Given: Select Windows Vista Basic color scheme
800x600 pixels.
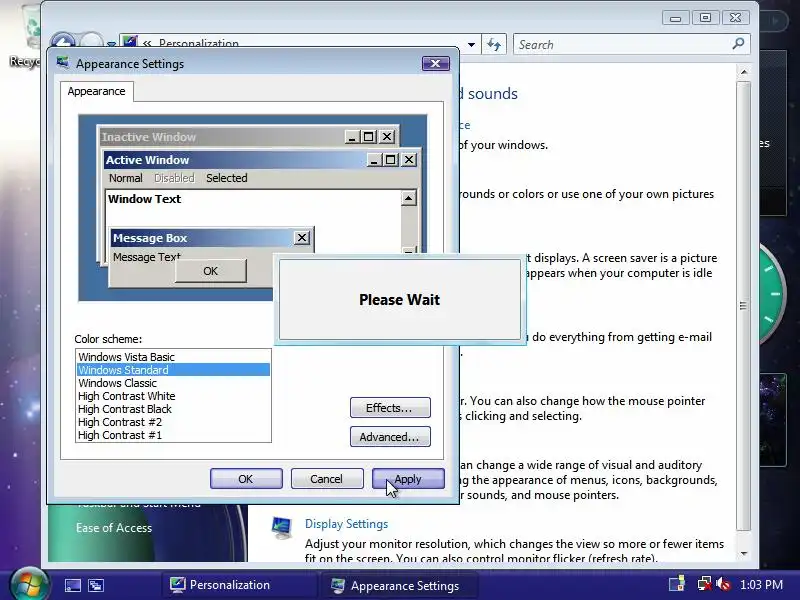Looking at the screenshot, I should pyautogui.click(x=172, y=357).
